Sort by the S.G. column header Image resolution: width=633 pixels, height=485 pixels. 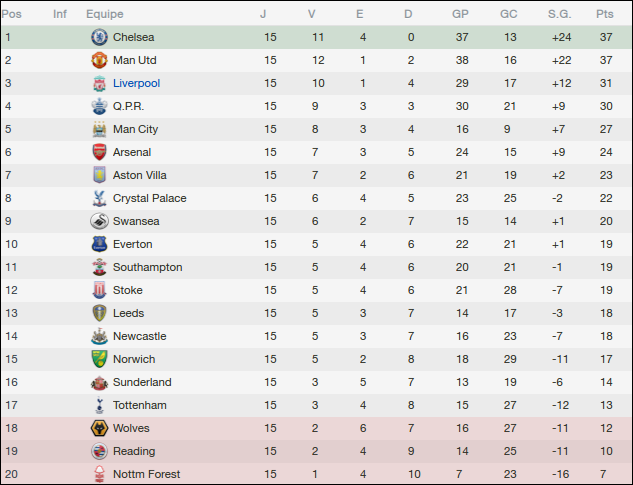559,14
